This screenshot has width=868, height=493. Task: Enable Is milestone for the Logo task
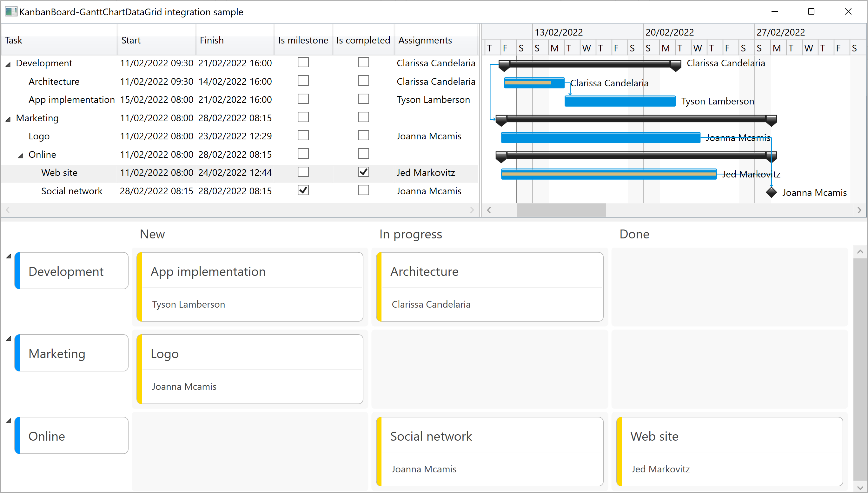point(303,135)
